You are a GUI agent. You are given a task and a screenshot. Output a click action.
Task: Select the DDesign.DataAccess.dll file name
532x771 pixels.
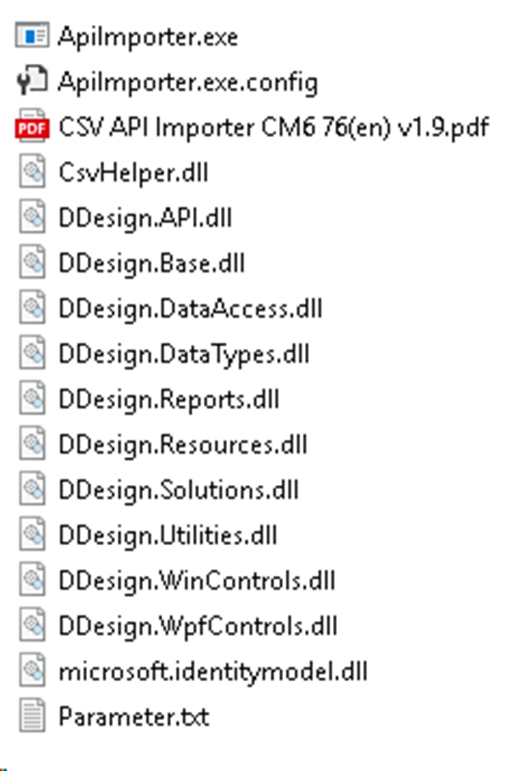pyautogui.click(x=190, y=309)
